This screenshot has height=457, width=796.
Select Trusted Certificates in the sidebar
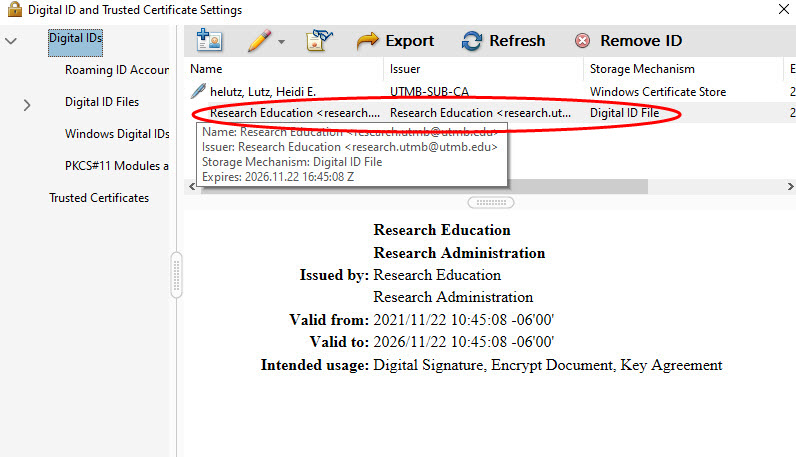coord(99,198)
